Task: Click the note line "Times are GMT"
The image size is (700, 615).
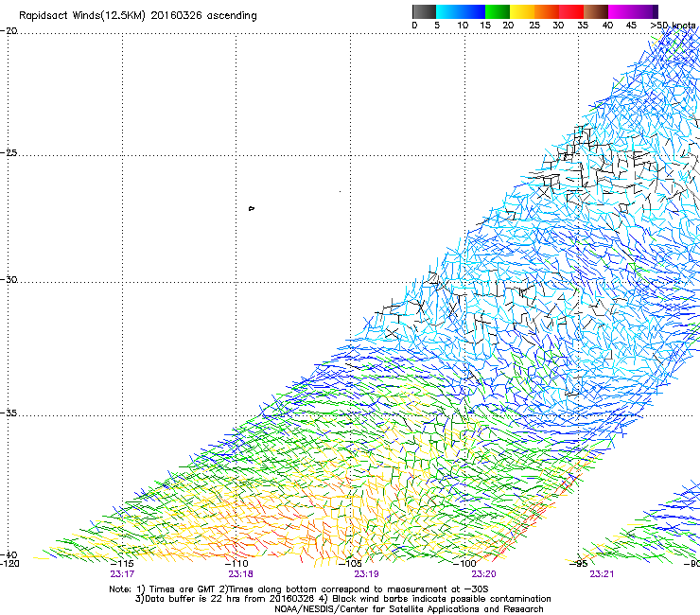Action: (x=182, y=589)
